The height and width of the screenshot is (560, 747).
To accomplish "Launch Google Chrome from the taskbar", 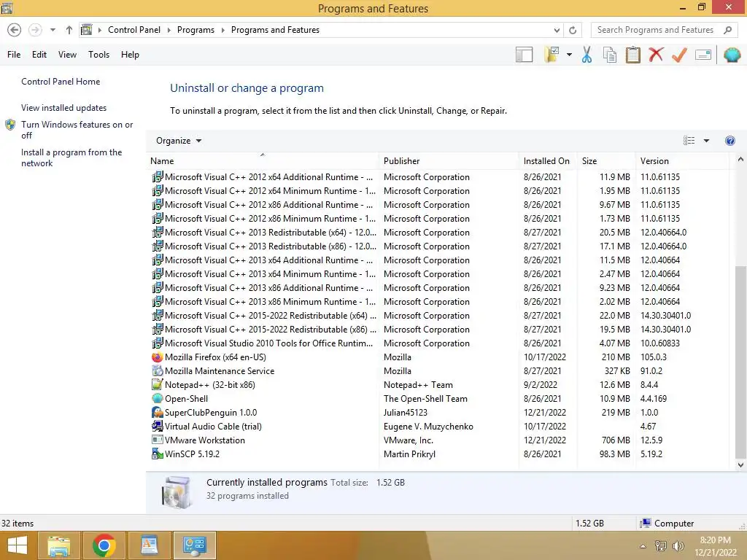I will pyautogui.click(x=104, y=545).
